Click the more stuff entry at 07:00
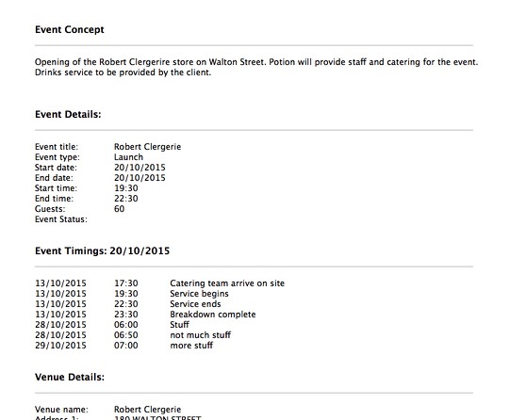Viewport: 509px width, 420px height. click(x=191, y=346)
